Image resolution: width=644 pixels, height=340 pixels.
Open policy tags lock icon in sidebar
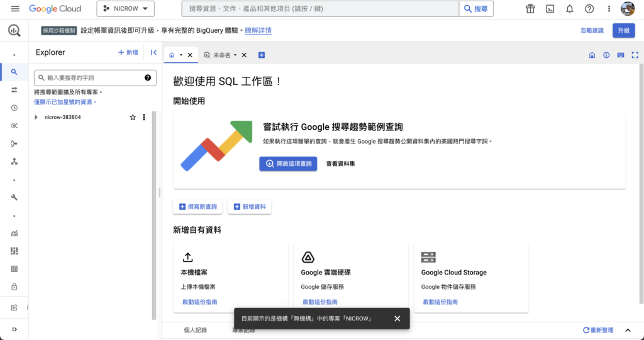(x=14, y=286)
